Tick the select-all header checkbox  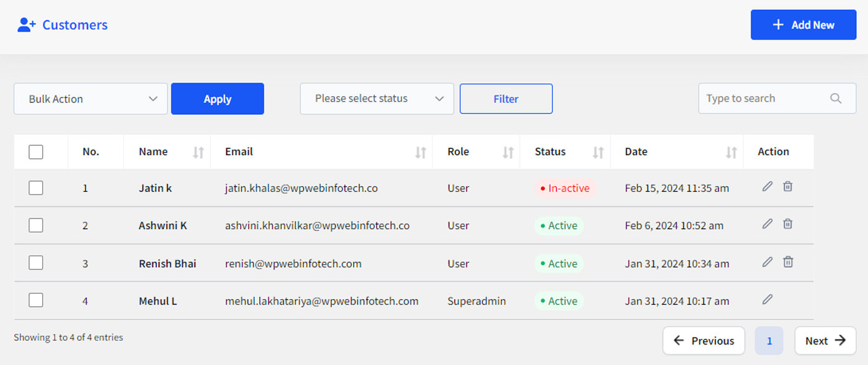36,151
